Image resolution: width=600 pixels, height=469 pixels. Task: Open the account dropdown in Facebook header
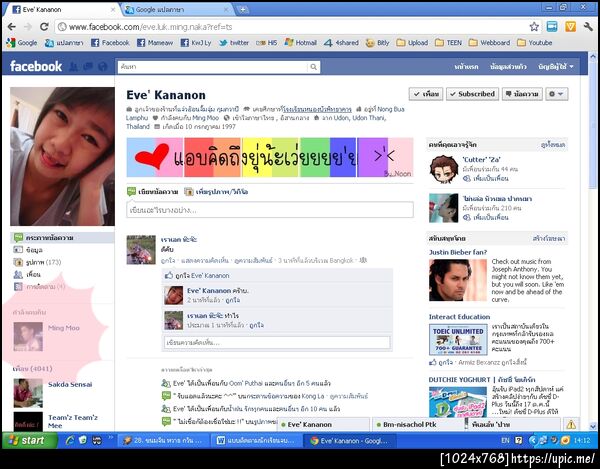pos(556,67)
